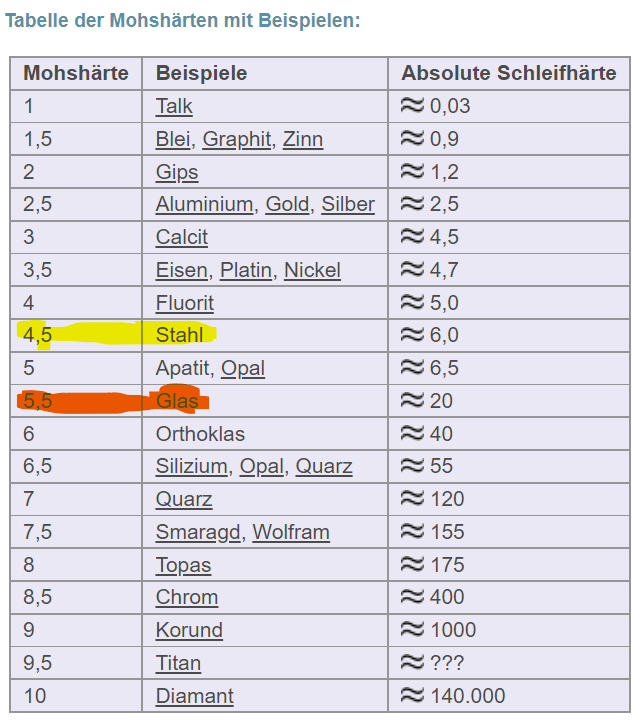Open the Silizium link
The height and width of the screenshot is (728, 644).
[x=192, y=466]
